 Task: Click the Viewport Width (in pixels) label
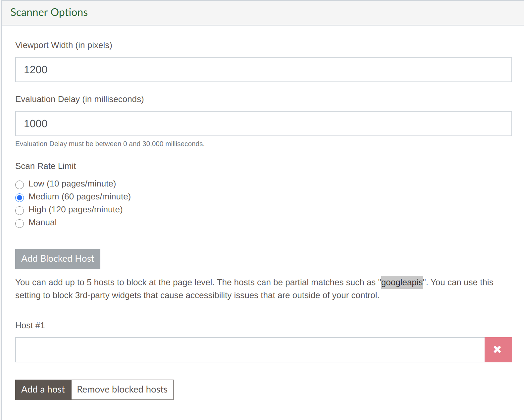point(64,45)
